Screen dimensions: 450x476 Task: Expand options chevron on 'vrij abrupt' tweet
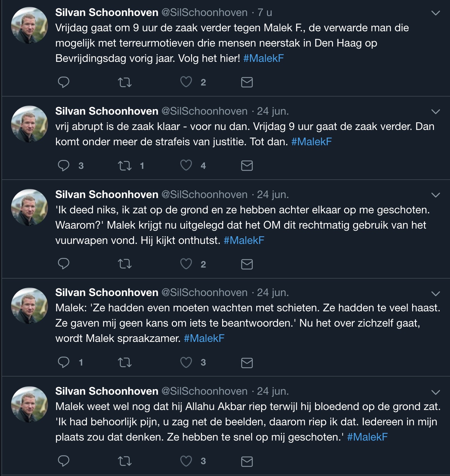(x=435, y=112)
